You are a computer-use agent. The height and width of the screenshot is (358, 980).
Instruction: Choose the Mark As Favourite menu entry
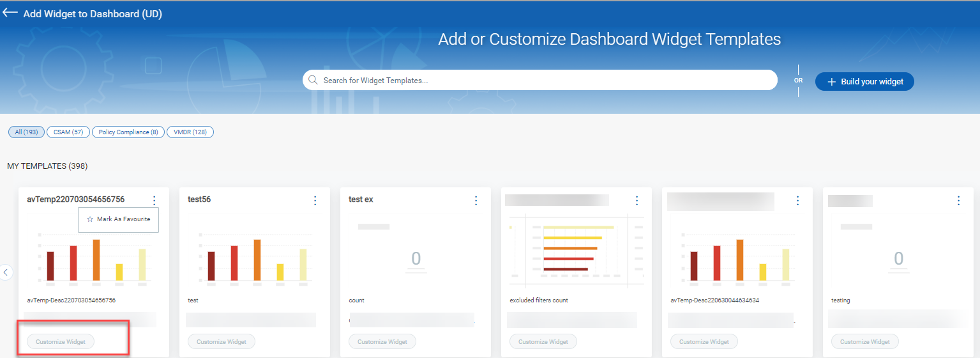[x=119, y=219]
